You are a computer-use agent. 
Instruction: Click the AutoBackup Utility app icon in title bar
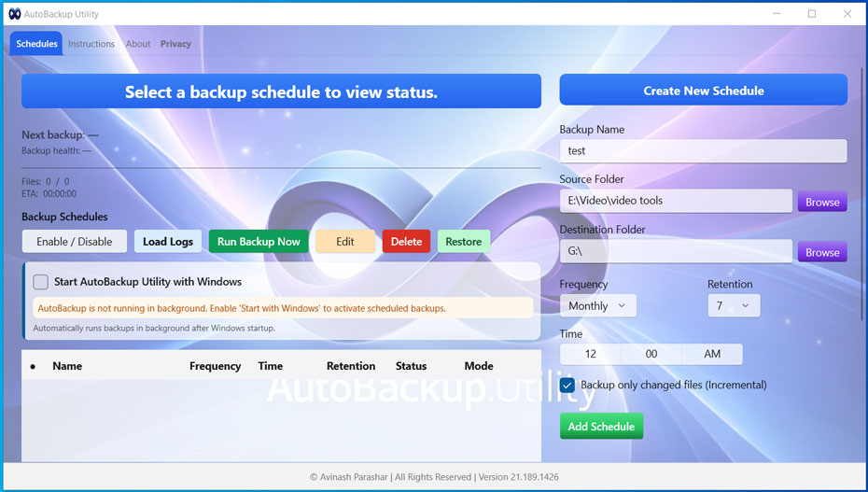(14, 14)
